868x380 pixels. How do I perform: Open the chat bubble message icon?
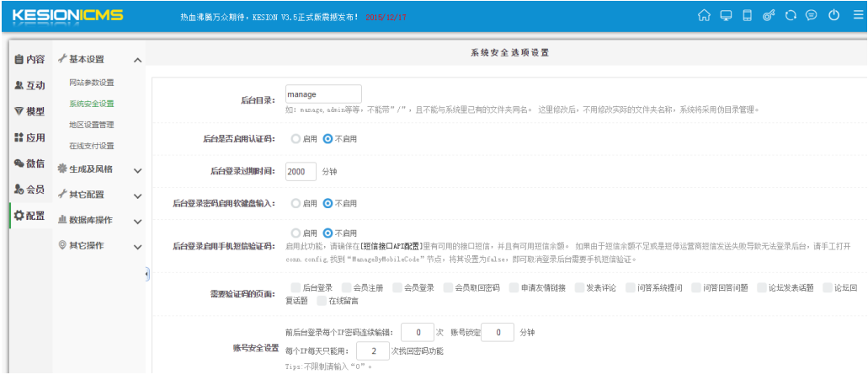point(812,16)
